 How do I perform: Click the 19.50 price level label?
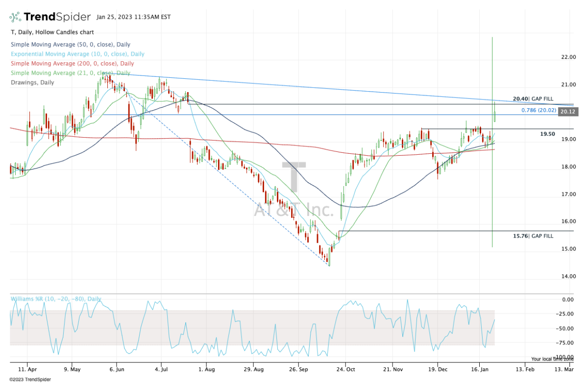[548, 134]
